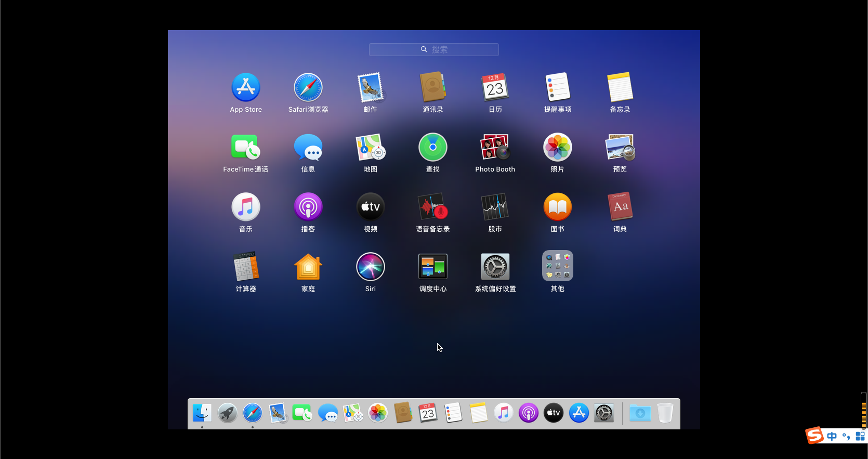Launch the 查找 app

[433, 147]
